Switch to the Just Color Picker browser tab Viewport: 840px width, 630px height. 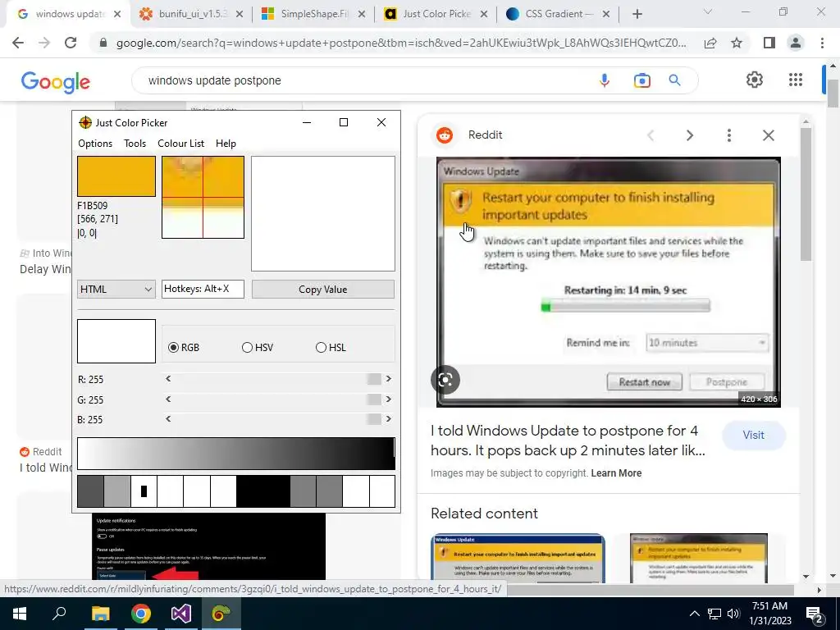[x=435, y=15]
